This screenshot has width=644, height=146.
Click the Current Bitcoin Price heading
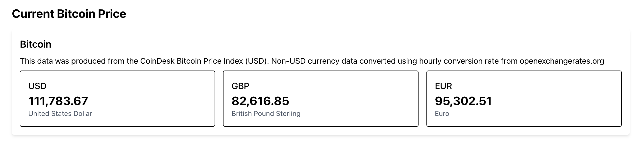tap(69, 14)
